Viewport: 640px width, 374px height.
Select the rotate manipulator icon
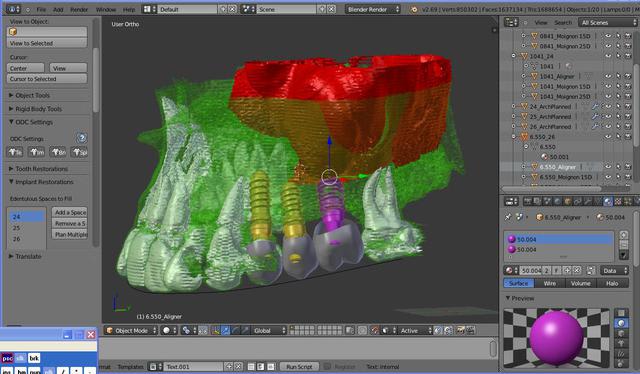pos(236,330)
